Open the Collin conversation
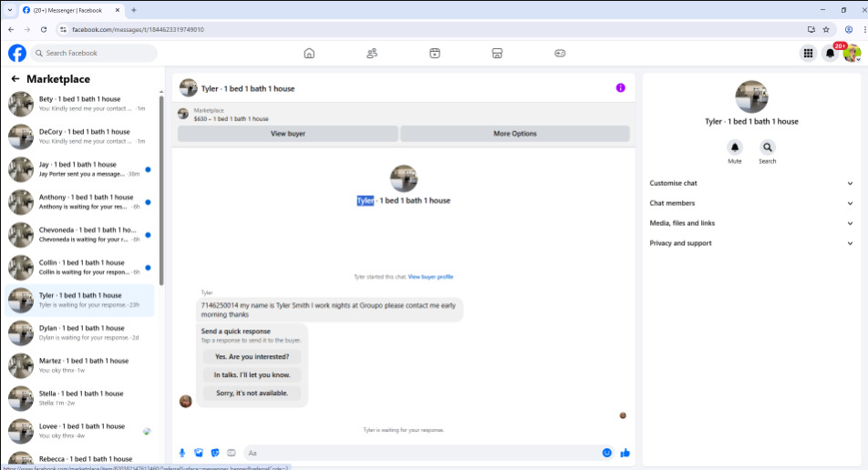Image resolution: width=868 pixels, height=470 pixels. point(79,267)
